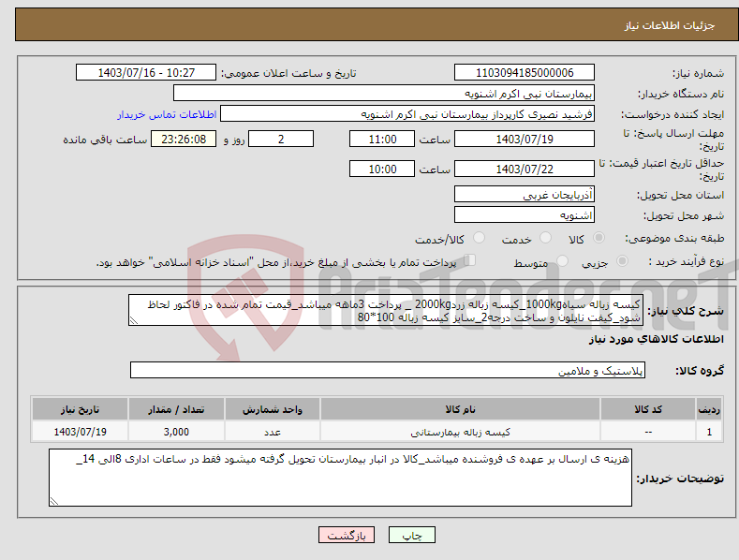Click response deadline time 11:00
The image size is (739, 560).
coord(382,139)
